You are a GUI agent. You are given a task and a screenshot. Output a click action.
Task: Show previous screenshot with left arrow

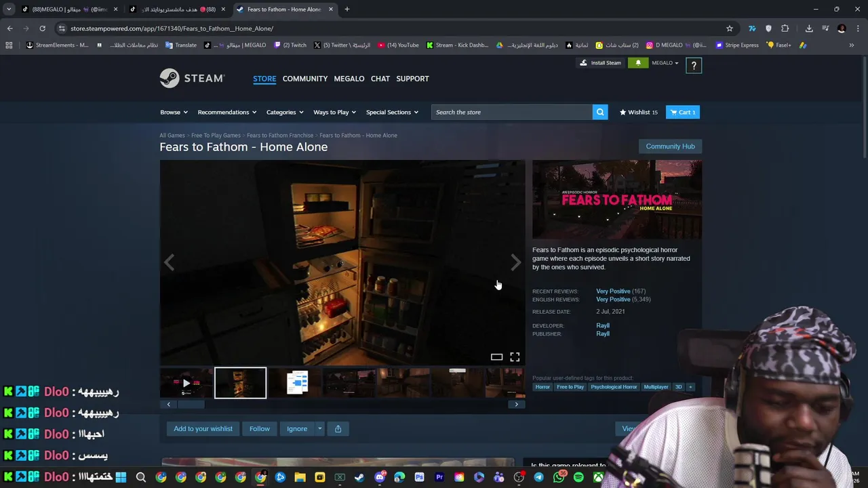(x=169, y=262)
